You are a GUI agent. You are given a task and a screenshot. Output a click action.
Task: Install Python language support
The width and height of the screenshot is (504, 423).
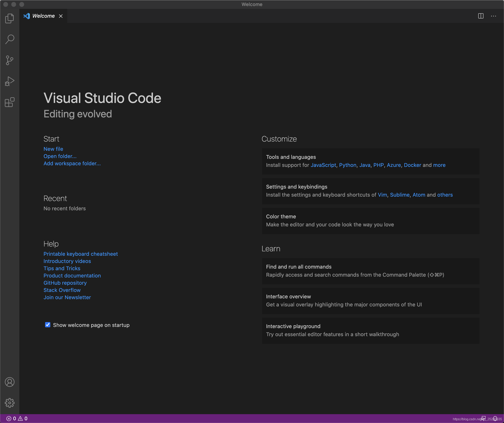pos(348,165)
